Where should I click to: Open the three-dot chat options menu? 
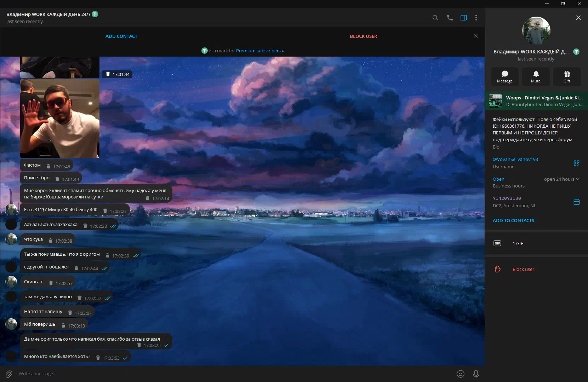[x=476, y=18]
